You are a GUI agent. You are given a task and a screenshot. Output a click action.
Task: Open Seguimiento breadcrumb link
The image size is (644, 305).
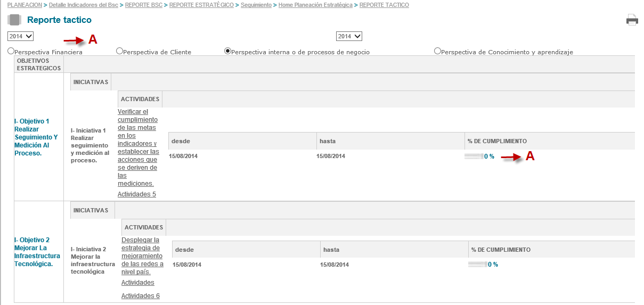point(256,5)
